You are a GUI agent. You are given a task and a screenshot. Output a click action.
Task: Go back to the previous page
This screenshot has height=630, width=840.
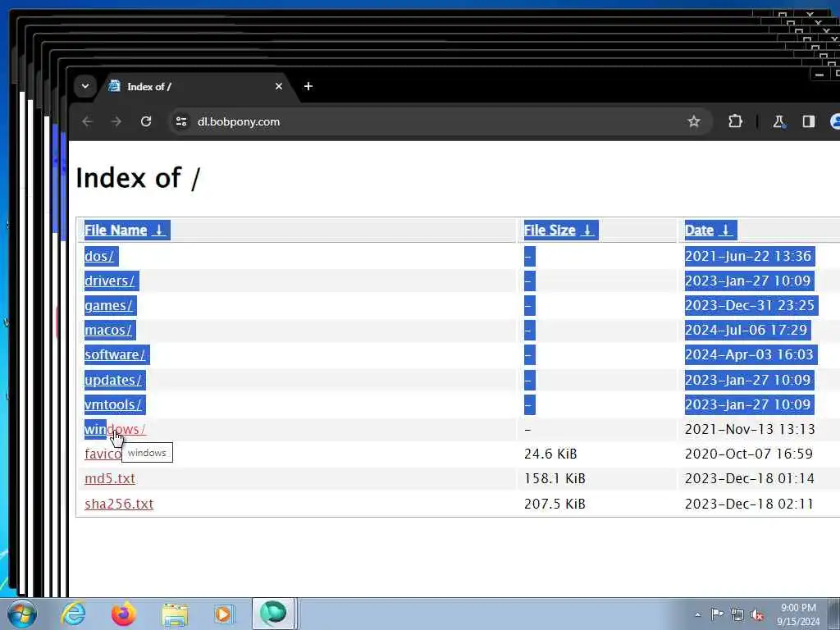click(87, 121)
